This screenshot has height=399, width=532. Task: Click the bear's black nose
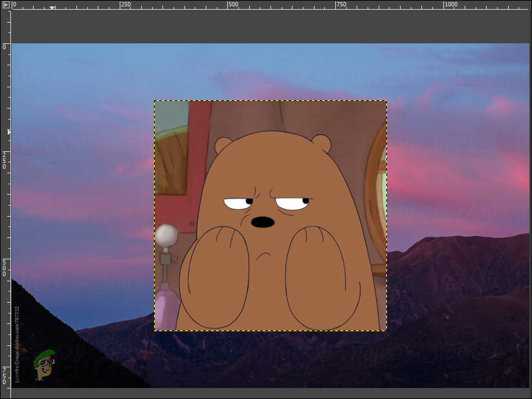coord(262,222)
